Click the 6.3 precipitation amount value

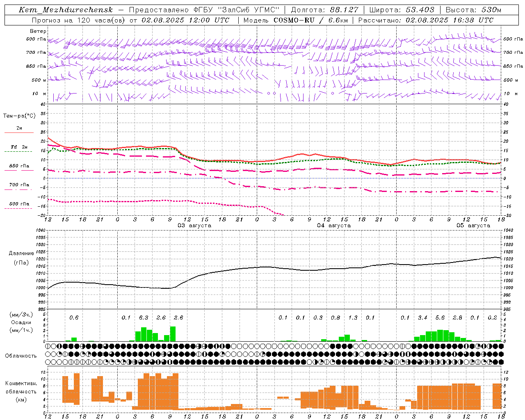click(x=144, y=317)
